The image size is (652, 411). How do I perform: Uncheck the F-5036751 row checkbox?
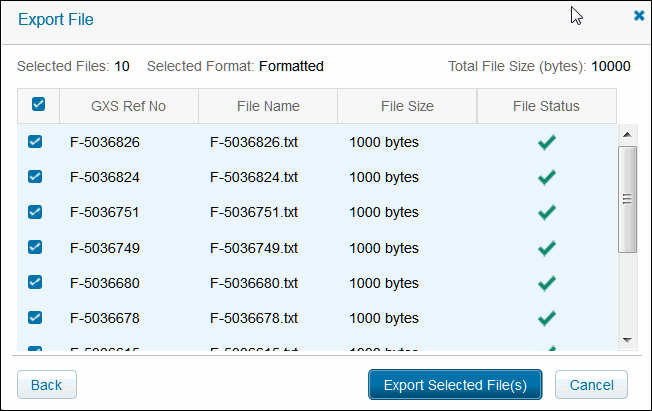click(35, 212)
